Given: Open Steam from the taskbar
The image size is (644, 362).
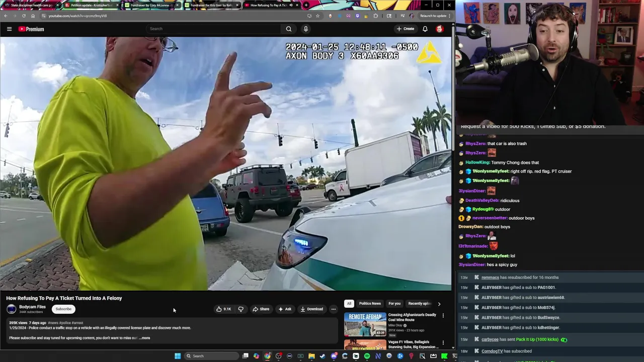Looking at the screenshot, I should click(323, 356).
